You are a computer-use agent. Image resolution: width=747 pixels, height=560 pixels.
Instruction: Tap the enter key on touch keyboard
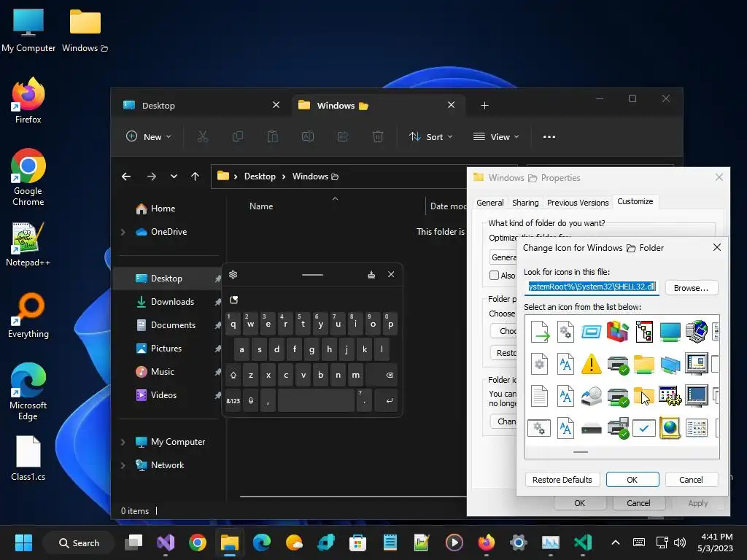(x=390, y=400)
